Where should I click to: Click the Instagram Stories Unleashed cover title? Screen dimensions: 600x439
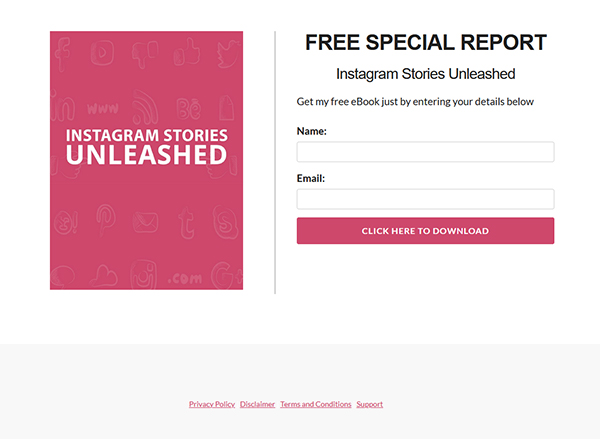click(147, 146)
